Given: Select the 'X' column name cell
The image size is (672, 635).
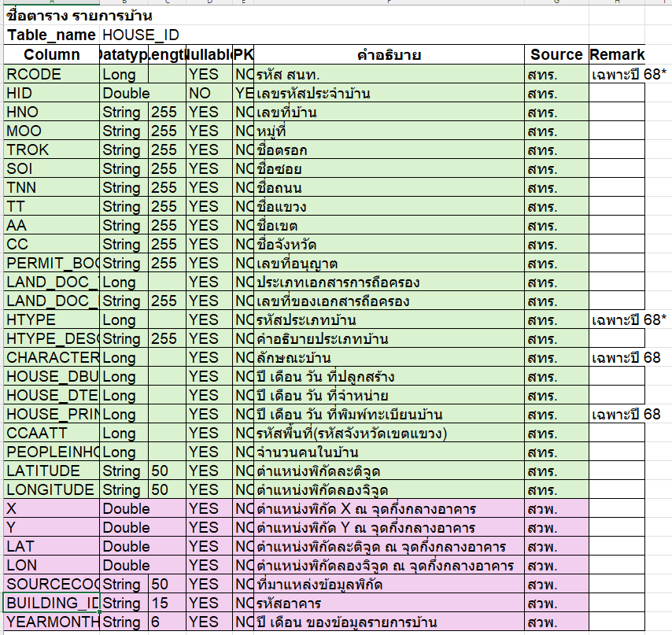Looking at the screenshot, I should click(51, 508).
